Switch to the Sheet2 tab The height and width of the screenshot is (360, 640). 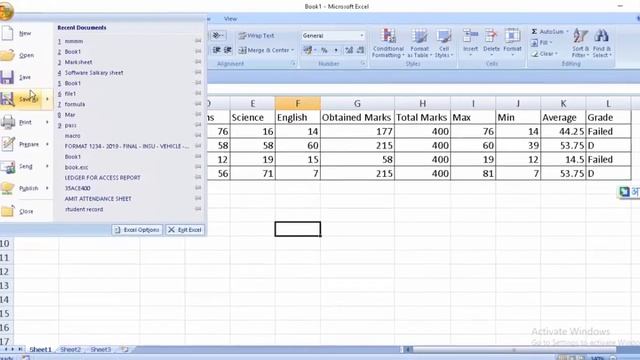pyautogui.click(x=71, y=349)
